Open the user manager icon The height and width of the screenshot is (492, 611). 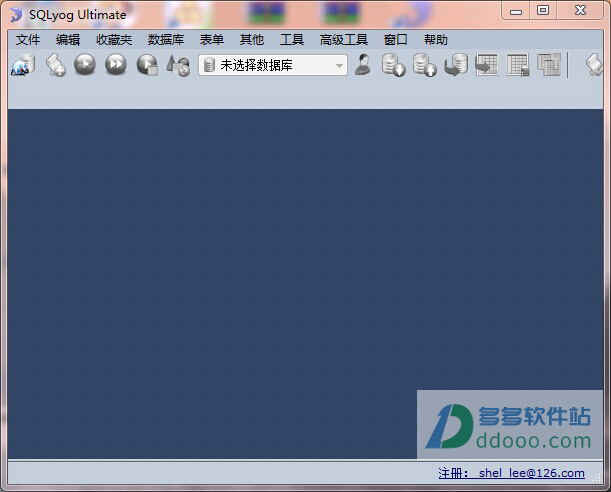click(x=363, y=65)
